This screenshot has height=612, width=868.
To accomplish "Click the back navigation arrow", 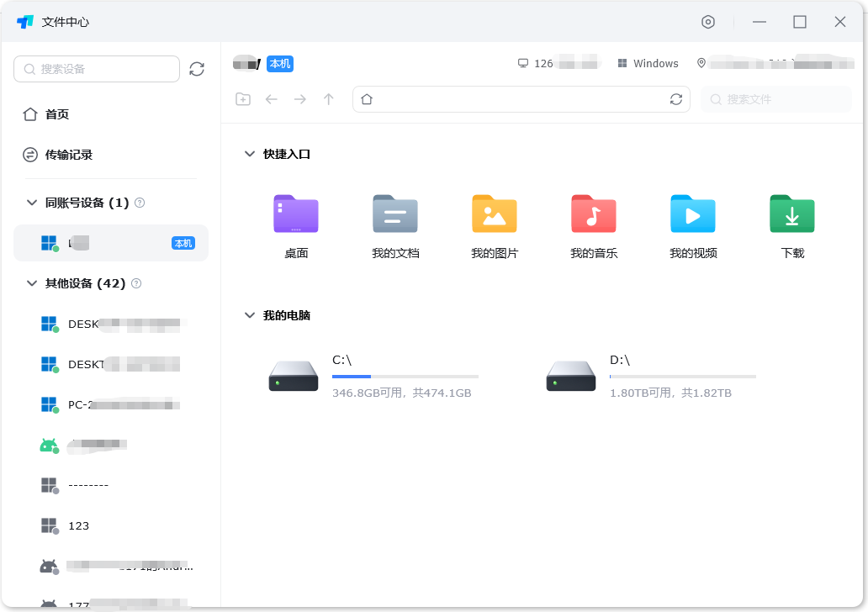I will click(271, 99).
